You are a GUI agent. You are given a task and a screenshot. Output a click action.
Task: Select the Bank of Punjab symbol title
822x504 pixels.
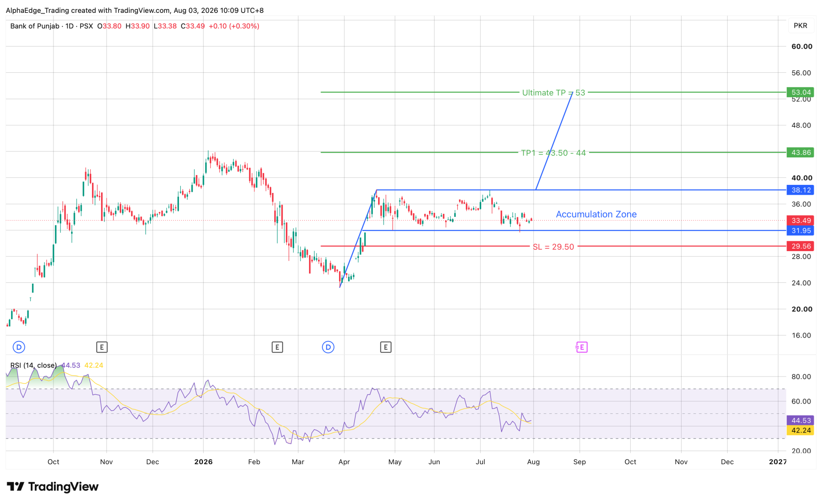pyautogui.click(x=51, y=26)
